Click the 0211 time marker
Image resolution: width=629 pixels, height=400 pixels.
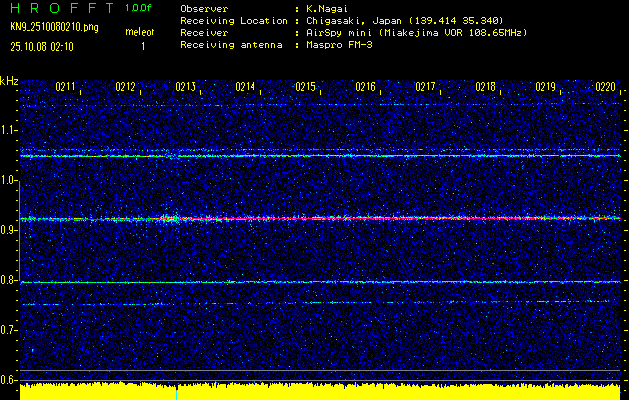tap(66, 88)
